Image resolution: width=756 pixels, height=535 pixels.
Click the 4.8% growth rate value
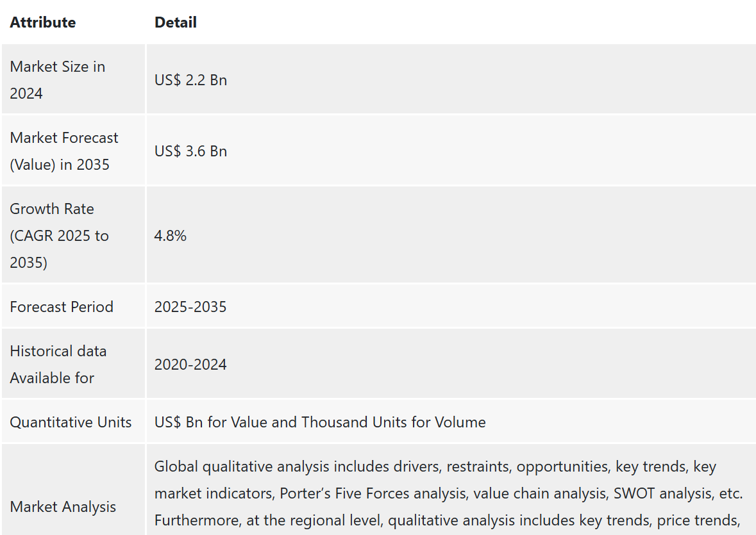pyautogui.click(x=170, y=236)
